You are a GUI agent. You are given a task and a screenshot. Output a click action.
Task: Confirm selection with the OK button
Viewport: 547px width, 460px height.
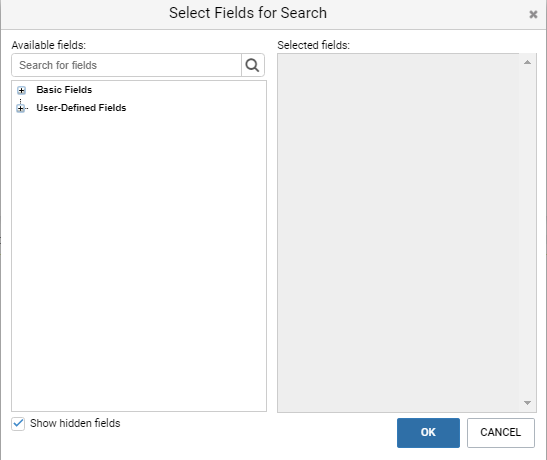pyautogui.click(x=428, y=432)
